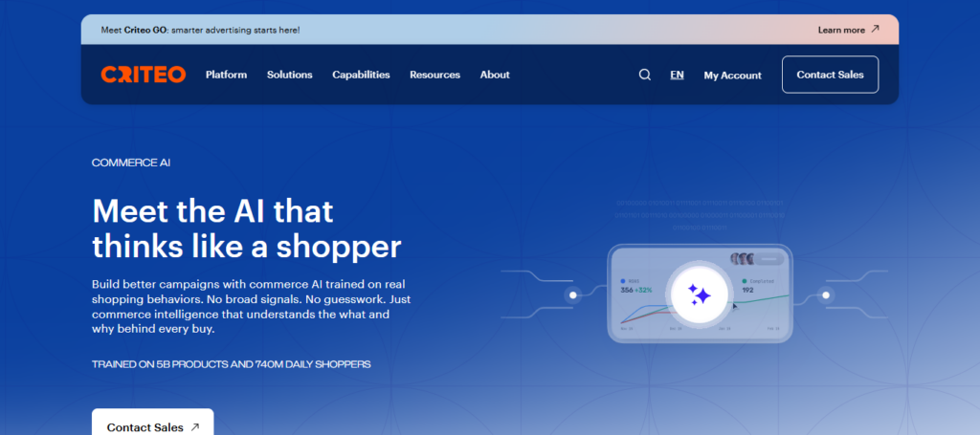Image resolution: width=980 pixels, height=435 pixels.
Task: Click the 'Meet the AI that thinks like a shopper' heading
Action: pos(246,229)
